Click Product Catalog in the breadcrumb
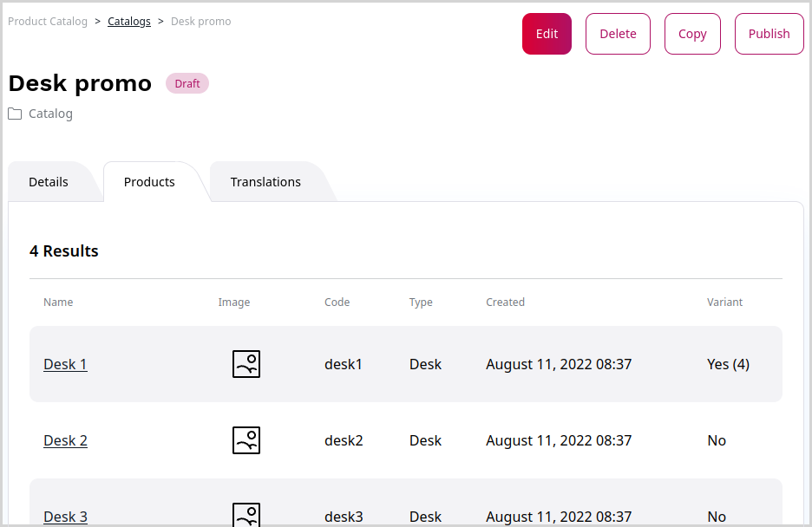Viewport: 812px width, 527px height. click(x=48, y=21)
